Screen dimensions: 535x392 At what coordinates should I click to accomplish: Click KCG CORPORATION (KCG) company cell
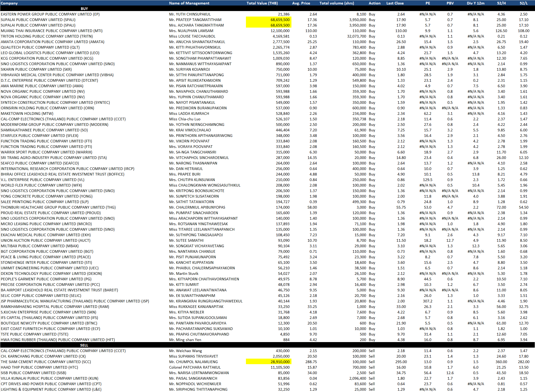click(x=47, y=58)
